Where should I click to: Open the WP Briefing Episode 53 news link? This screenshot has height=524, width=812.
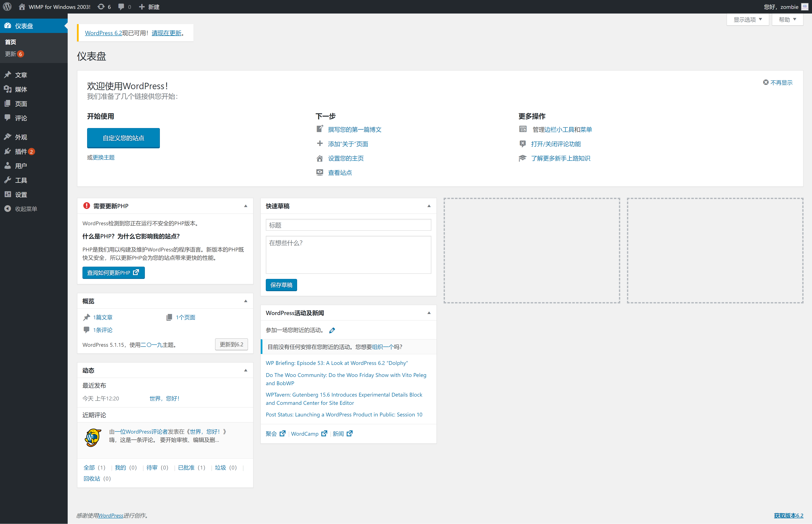tap(337, 363)
